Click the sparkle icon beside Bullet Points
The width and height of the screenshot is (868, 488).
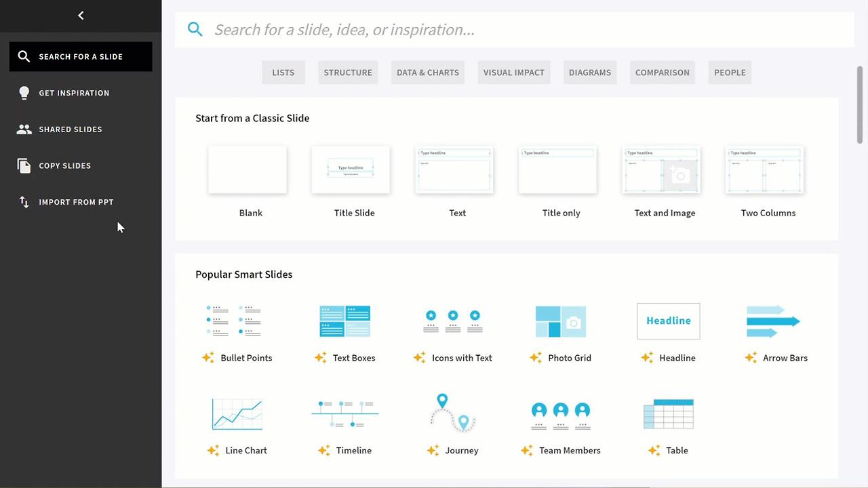tap(208, 357)
